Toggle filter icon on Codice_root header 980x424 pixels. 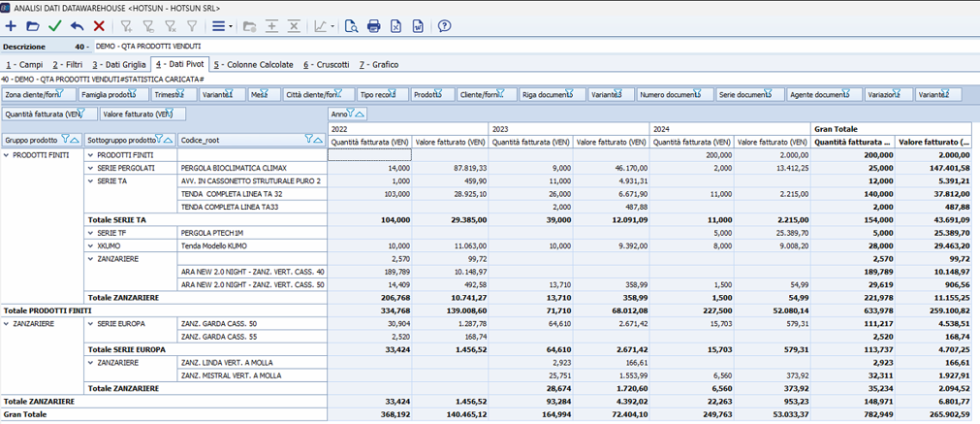coord(309,140)
